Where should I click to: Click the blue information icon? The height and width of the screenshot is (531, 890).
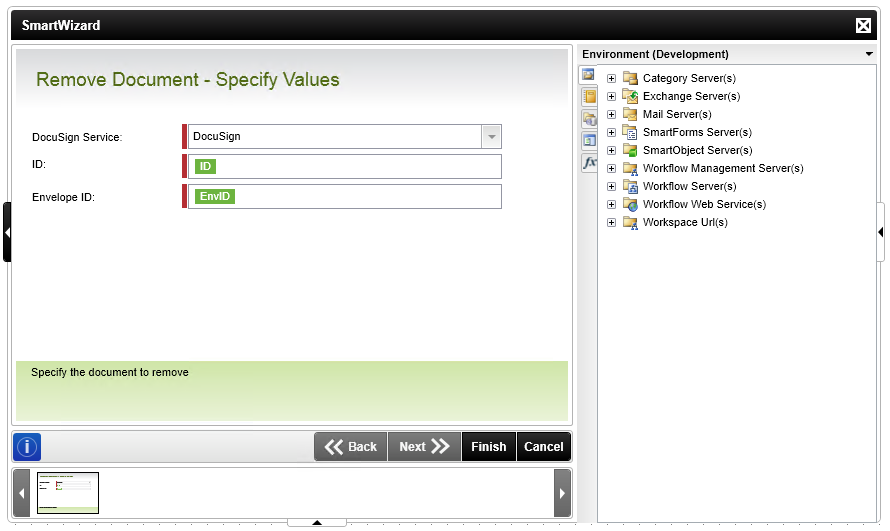pyautogui.click(x=27, y=447)
